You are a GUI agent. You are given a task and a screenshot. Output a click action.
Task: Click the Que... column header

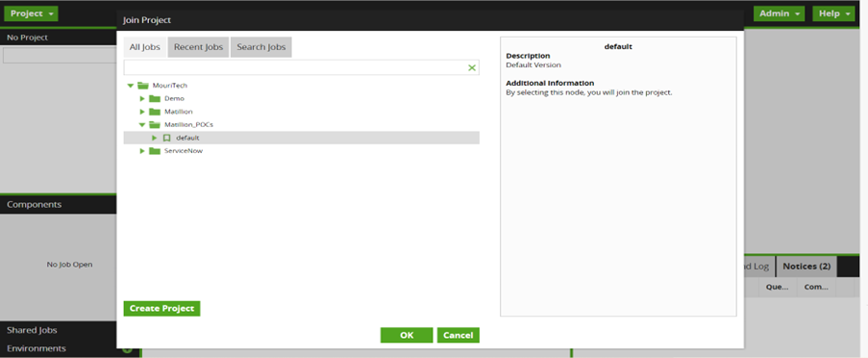777,288
